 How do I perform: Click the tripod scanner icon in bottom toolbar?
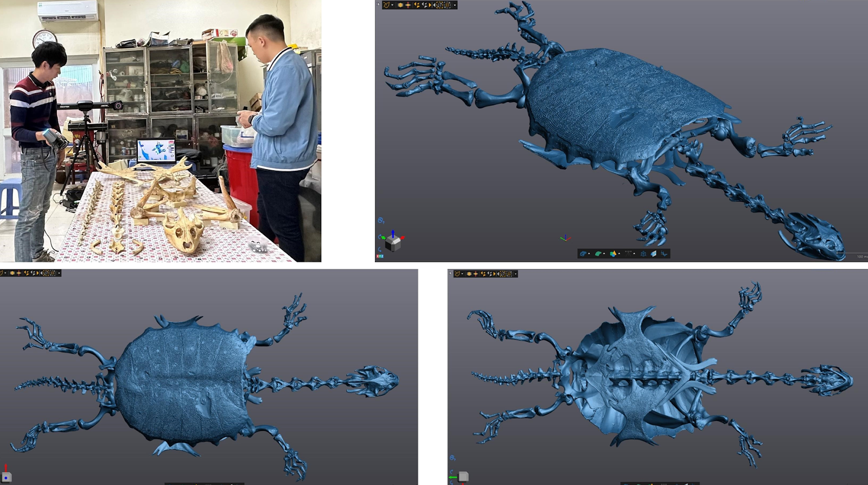(628, 253)
